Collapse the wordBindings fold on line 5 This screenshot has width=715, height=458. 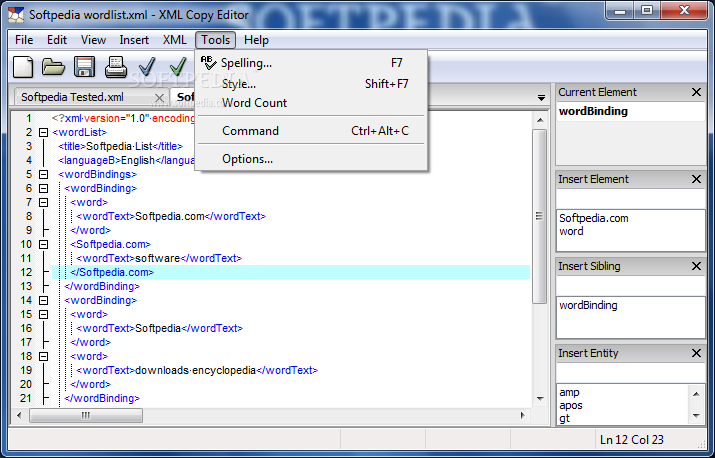[43, 175]
